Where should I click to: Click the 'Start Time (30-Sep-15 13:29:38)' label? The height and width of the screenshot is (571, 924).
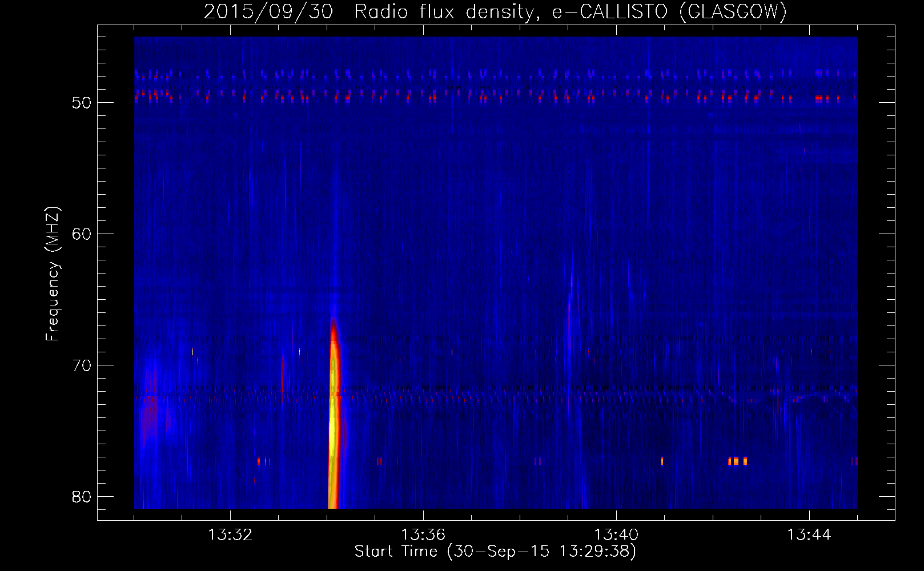(x=495, y=552)
